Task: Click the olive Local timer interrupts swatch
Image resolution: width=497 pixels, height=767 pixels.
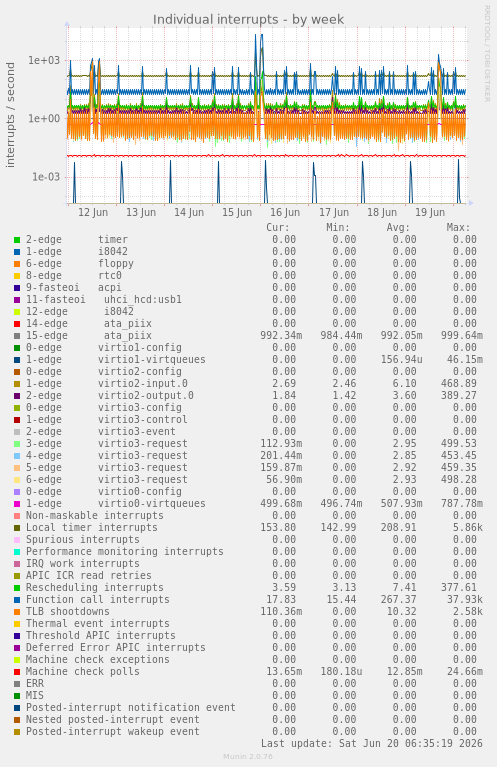Action: click(17, 528)
